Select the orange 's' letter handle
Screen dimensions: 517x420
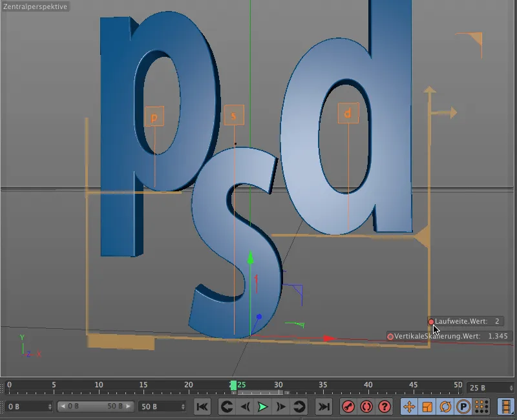[x=234, y=115]
